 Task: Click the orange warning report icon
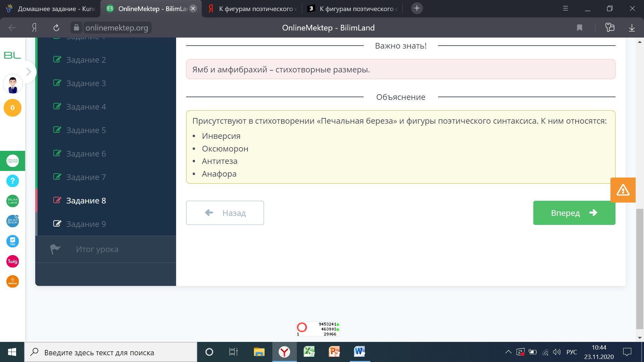click(623, 190)
